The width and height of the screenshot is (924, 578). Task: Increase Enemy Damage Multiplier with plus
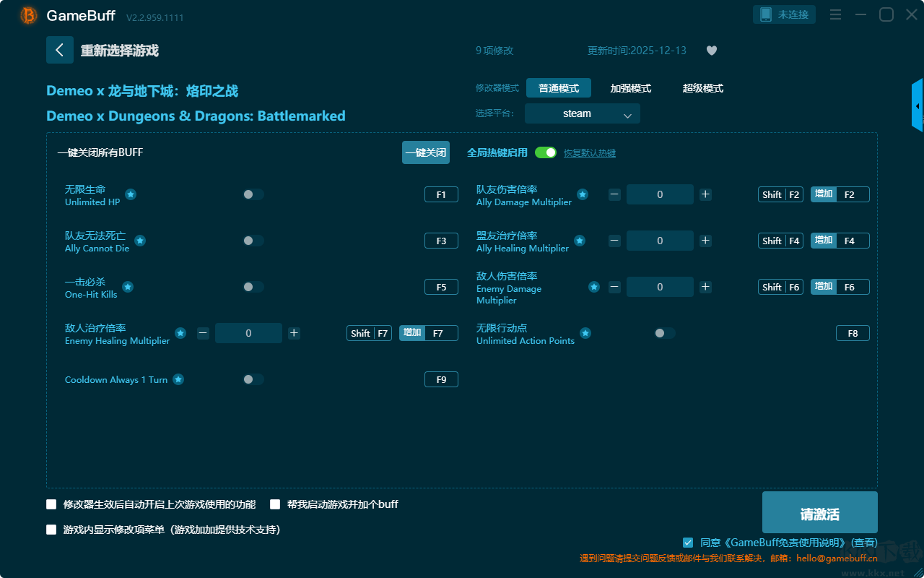706,287
